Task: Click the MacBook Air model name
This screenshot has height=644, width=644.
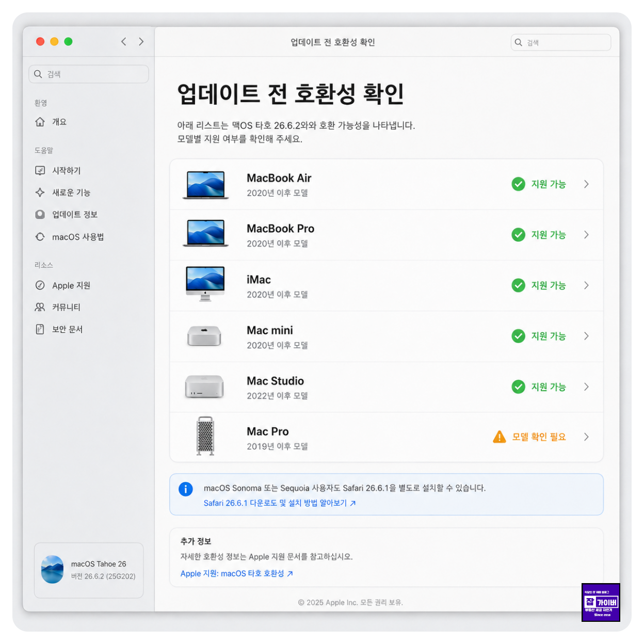Action: click(x=279, y=178)
